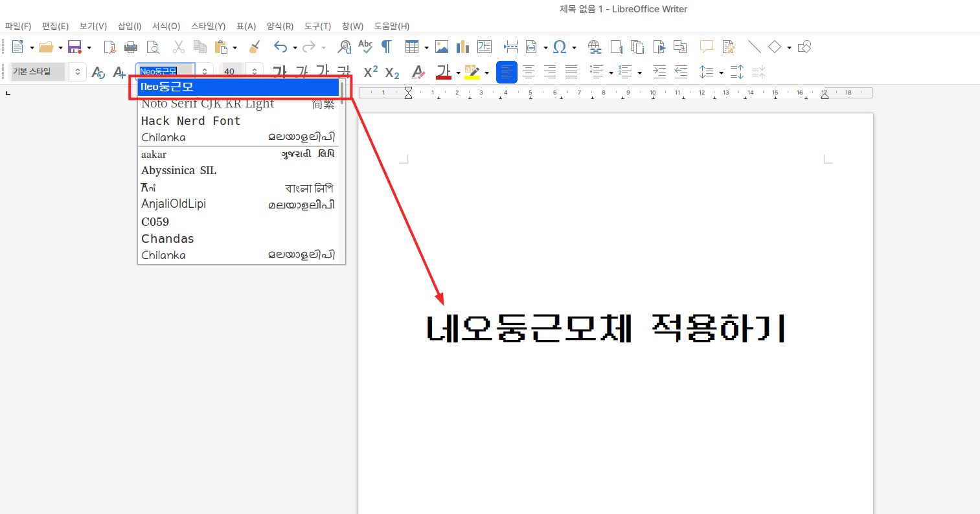Enable center alignment for the paragraph

point(529,72)
